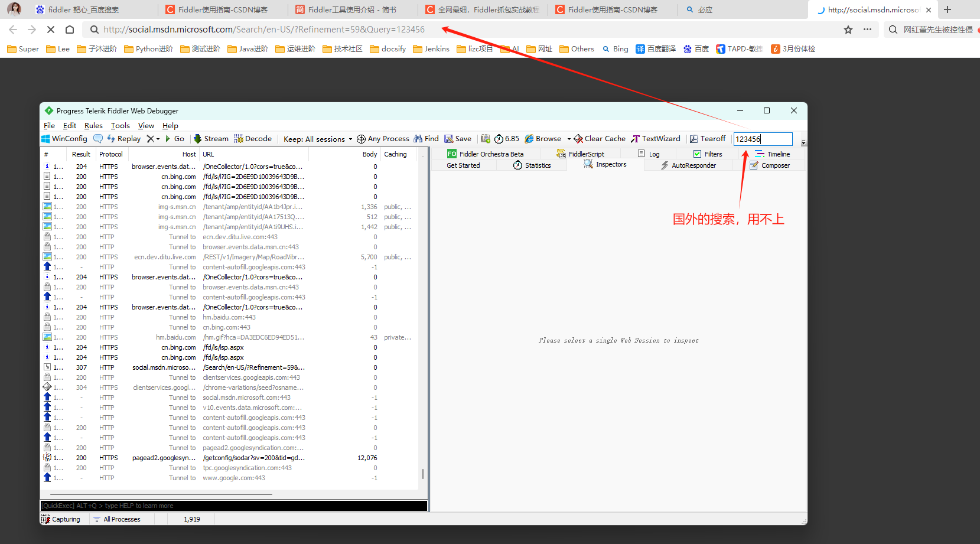
Task: Click the Tearoff toolbar button
Action: [708, 139]
